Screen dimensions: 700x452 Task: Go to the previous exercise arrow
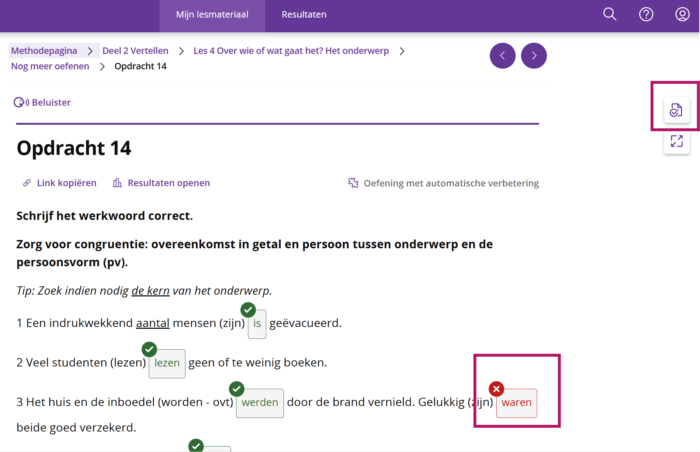[x=503, y=56]
